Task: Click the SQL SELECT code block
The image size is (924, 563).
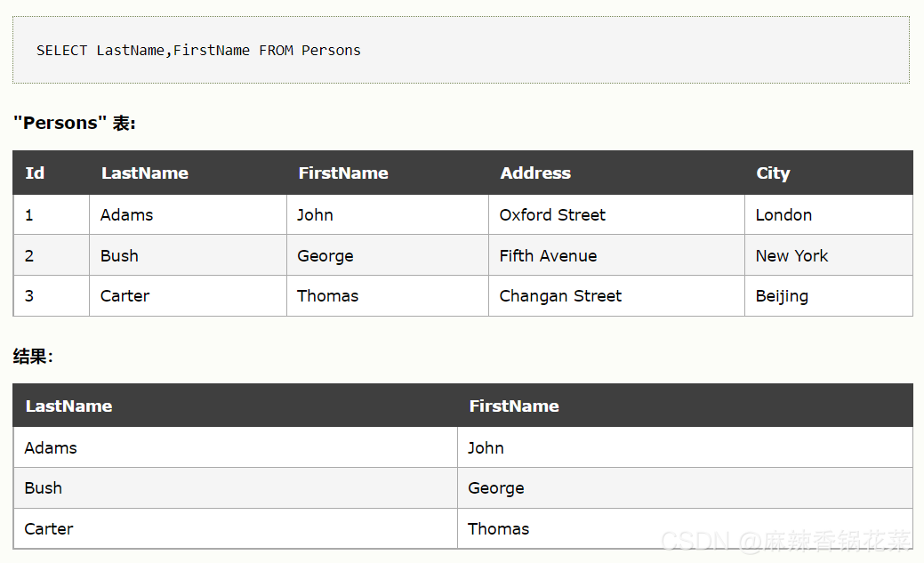Action: (x=461, y=50)
